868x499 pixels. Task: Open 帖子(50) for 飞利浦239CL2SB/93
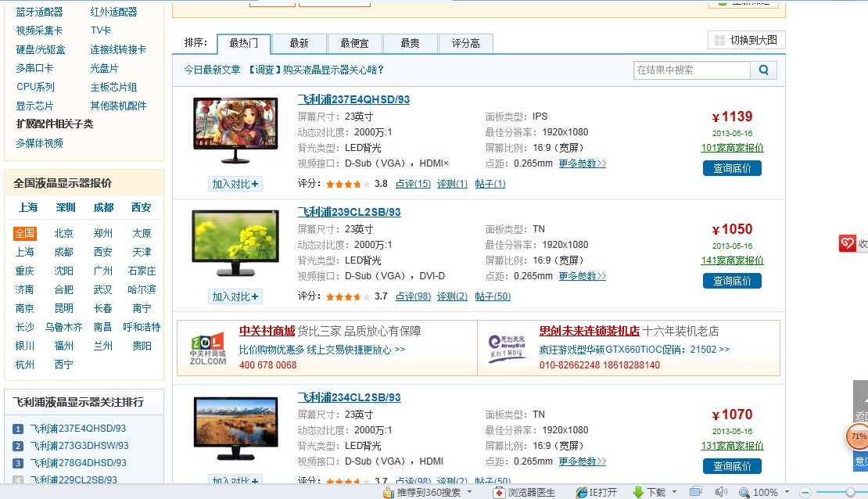tap(493, 296)
